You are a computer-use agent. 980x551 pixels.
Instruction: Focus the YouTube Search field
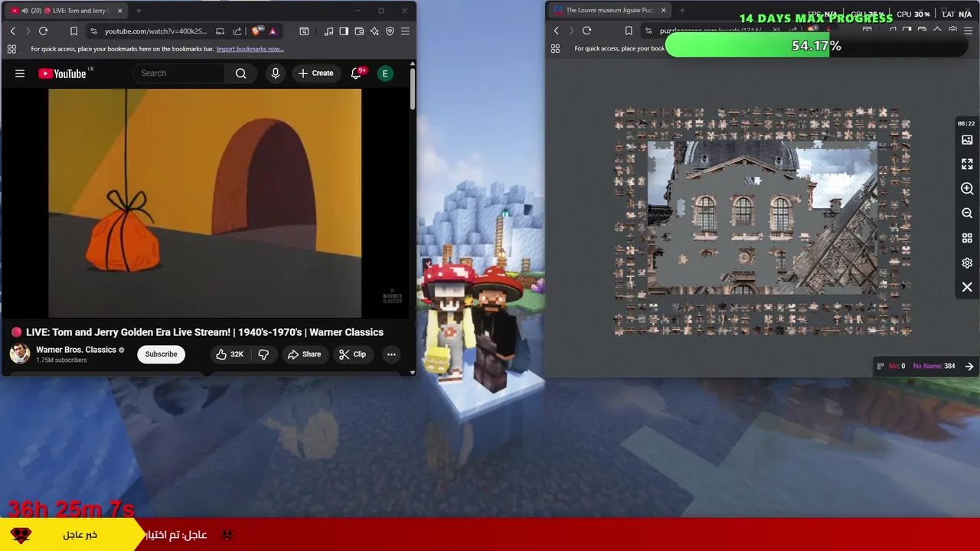(x=180, y=73)
